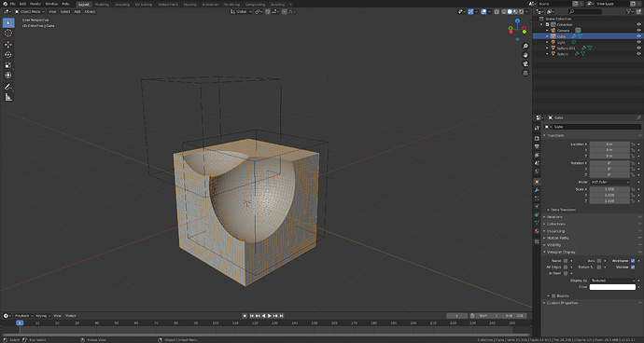Click the Location X field
Image resolution: width=644 pixels, height=343 pixels.
[609, 144]
